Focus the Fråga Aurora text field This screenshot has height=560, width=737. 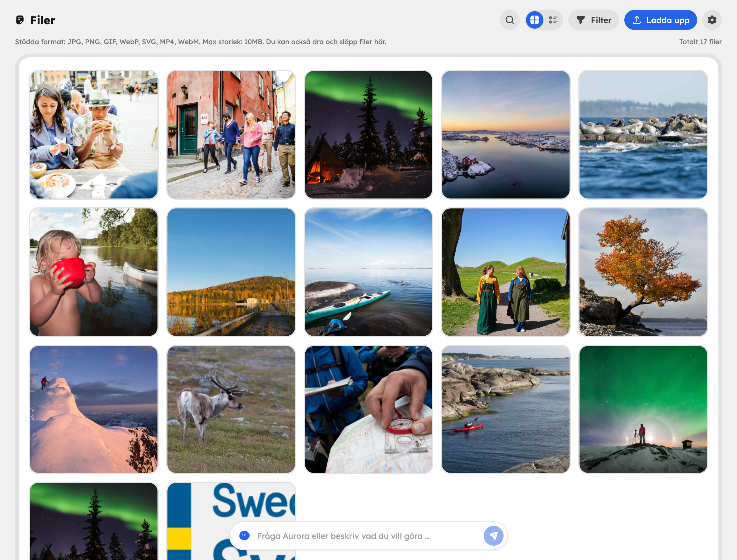(367, 536)
